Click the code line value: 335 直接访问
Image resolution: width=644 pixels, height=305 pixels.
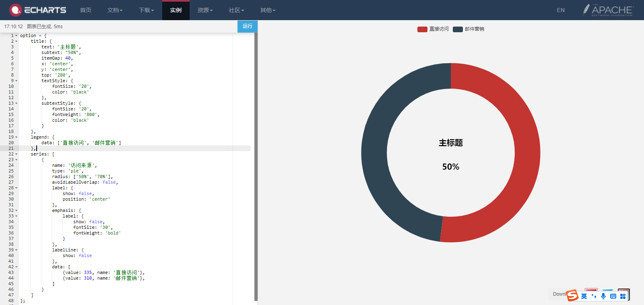104,273
